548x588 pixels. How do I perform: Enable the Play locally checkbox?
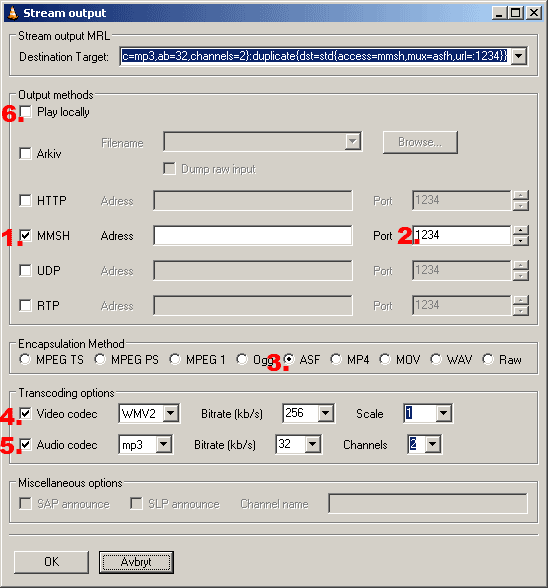pos(26,112)
